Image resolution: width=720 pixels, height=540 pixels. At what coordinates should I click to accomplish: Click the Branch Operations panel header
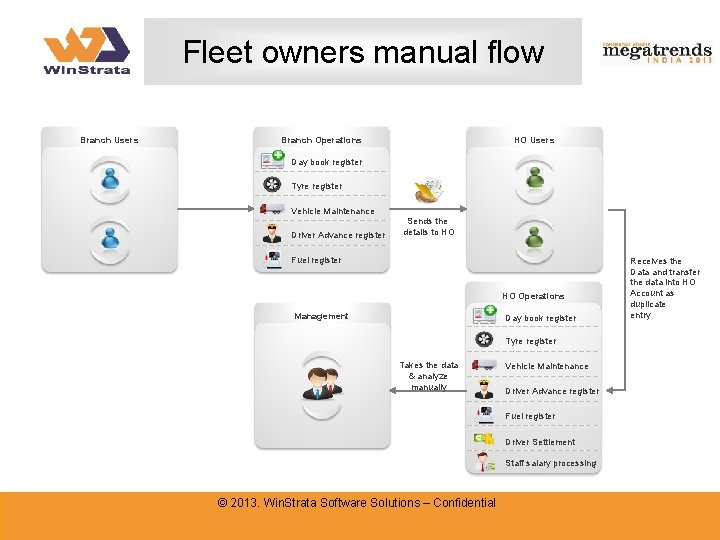(x=321, y=140)
